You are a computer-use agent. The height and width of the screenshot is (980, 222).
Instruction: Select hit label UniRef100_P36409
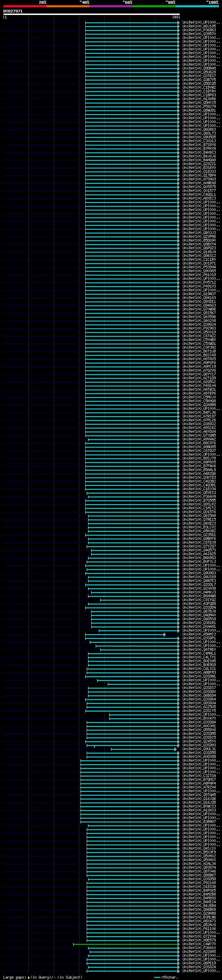199,496
